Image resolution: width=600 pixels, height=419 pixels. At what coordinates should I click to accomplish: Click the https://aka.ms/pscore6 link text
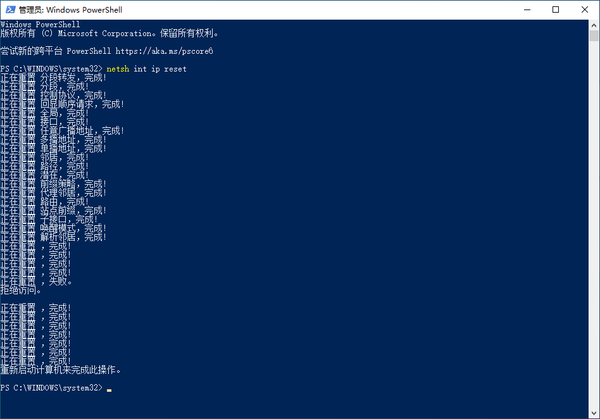[x=164, y=51]
